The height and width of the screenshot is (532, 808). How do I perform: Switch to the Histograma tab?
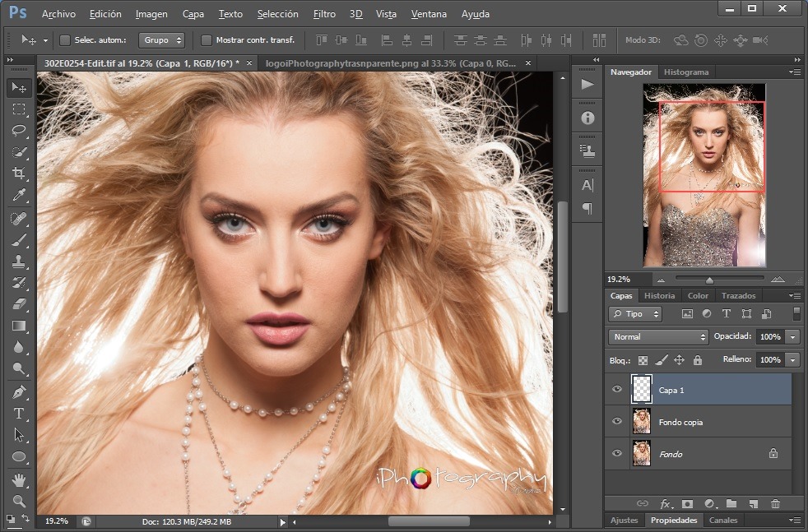click(685, 72)
